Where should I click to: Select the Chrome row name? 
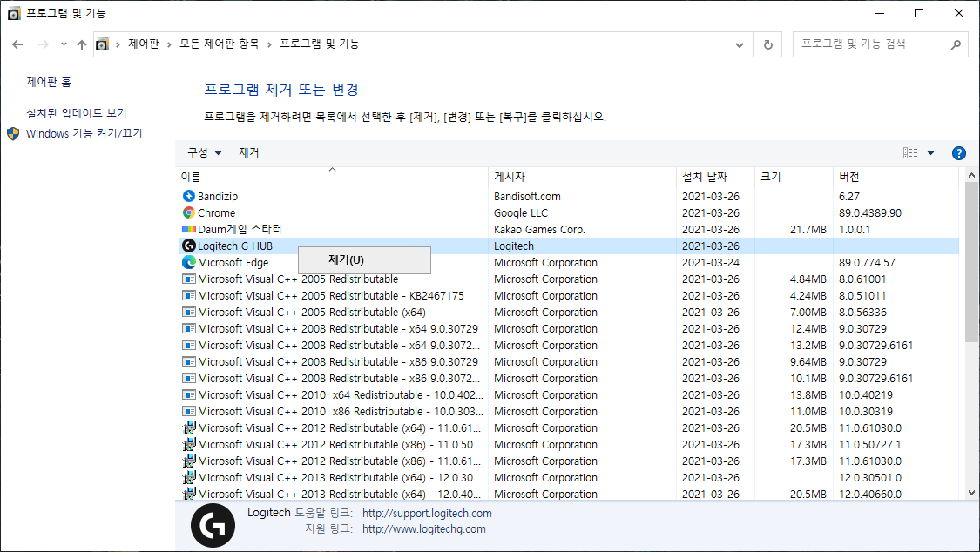216,213
